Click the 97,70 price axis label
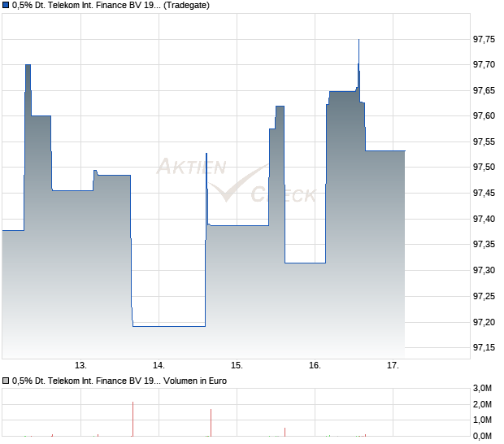The image size is (504, 444). [x=484, y=64]
